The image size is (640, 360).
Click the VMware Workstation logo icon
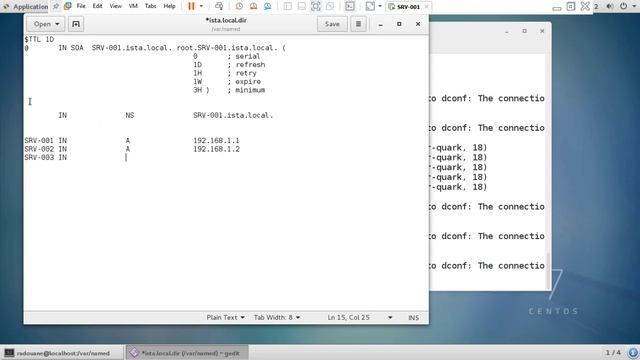68,6
